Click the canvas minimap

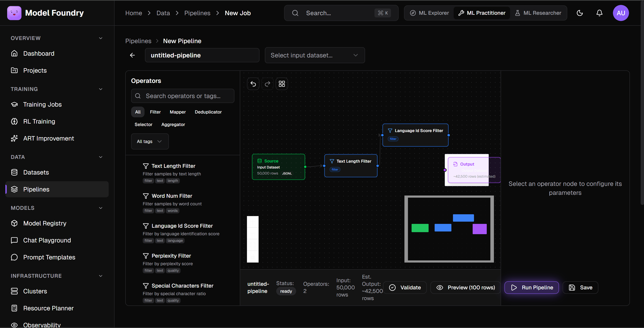coord(449,229)
